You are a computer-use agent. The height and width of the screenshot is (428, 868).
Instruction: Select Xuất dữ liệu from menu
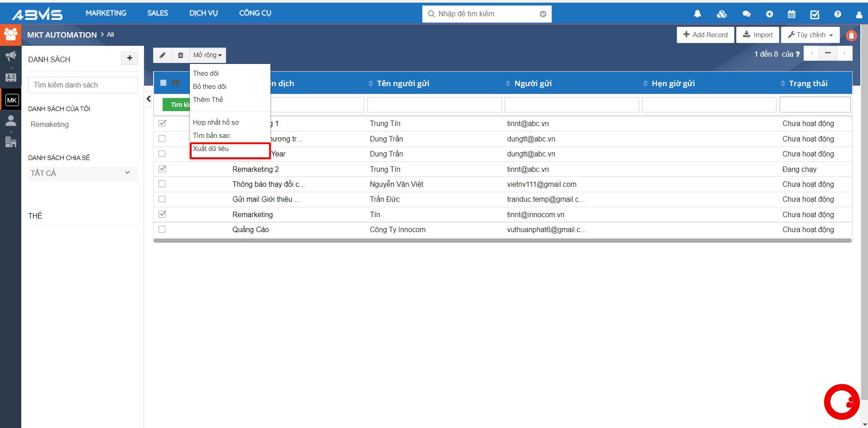(211, 149)
